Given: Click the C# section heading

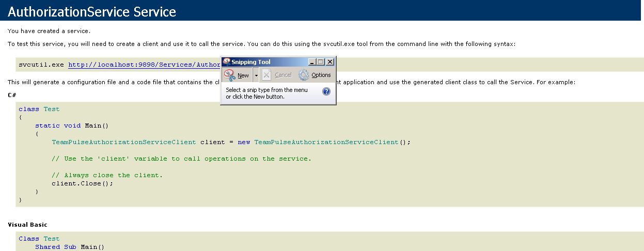Looking at the screenshot, I should pyautogui.click(x=12, y=95).
